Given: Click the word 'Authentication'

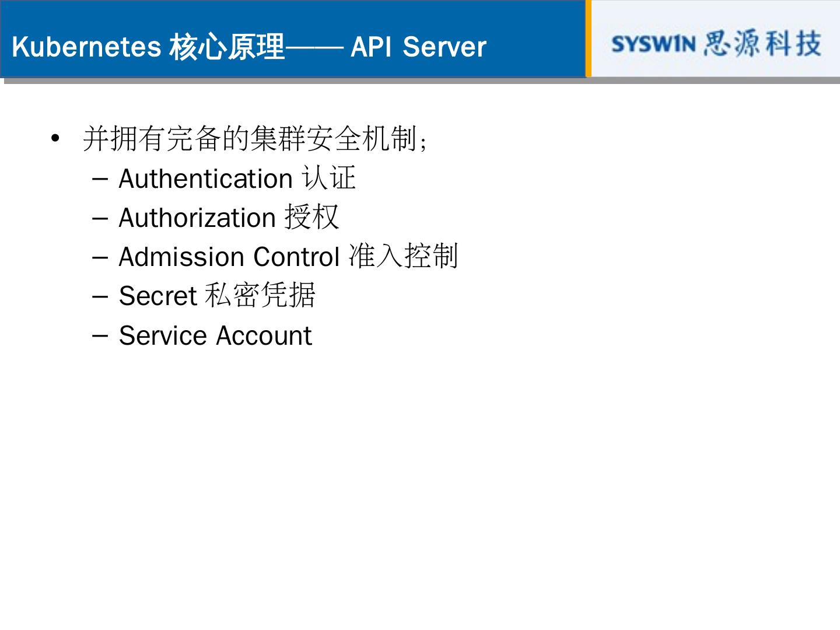Looking at the screenshot, I should (205, 178).
